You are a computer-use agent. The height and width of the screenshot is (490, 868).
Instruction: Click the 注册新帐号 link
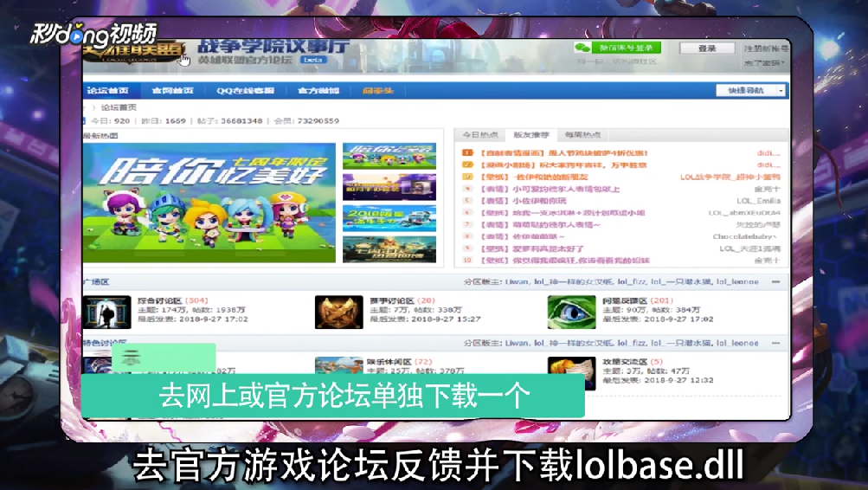766,48
